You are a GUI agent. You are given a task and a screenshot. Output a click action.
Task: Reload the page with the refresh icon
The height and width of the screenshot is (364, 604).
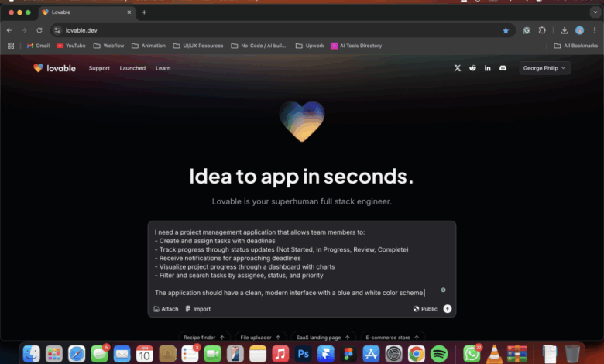(x=39, y=30)
